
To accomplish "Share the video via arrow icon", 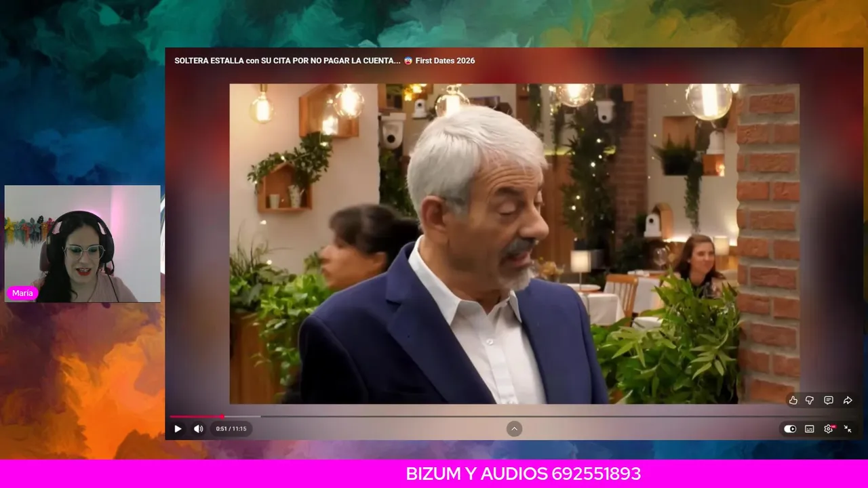I will click(x=847, y=401).
